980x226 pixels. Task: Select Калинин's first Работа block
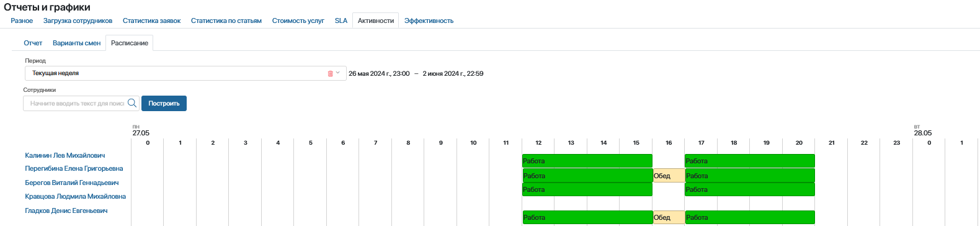click(x=587, y=161)
